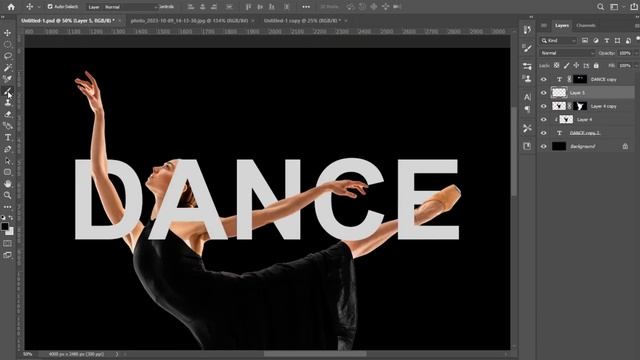Select the Horizontal Type tool
640x360 pixels.
[x=7, y=138]
